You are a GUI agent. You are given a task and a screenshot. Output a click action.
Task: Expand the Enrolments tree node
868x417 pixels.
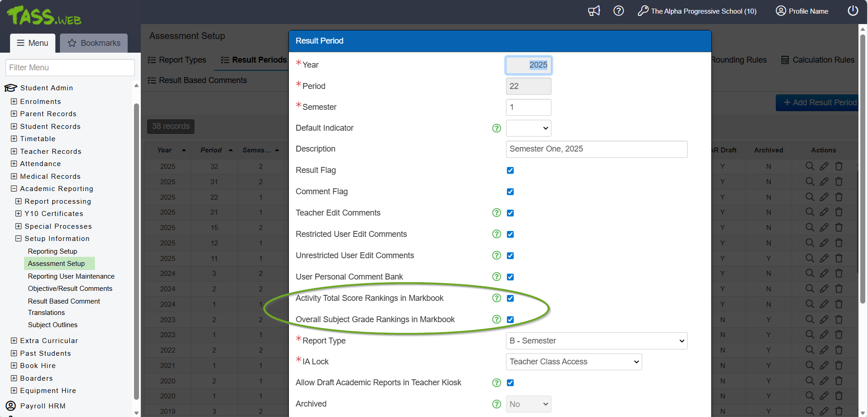tap(14, 102)
